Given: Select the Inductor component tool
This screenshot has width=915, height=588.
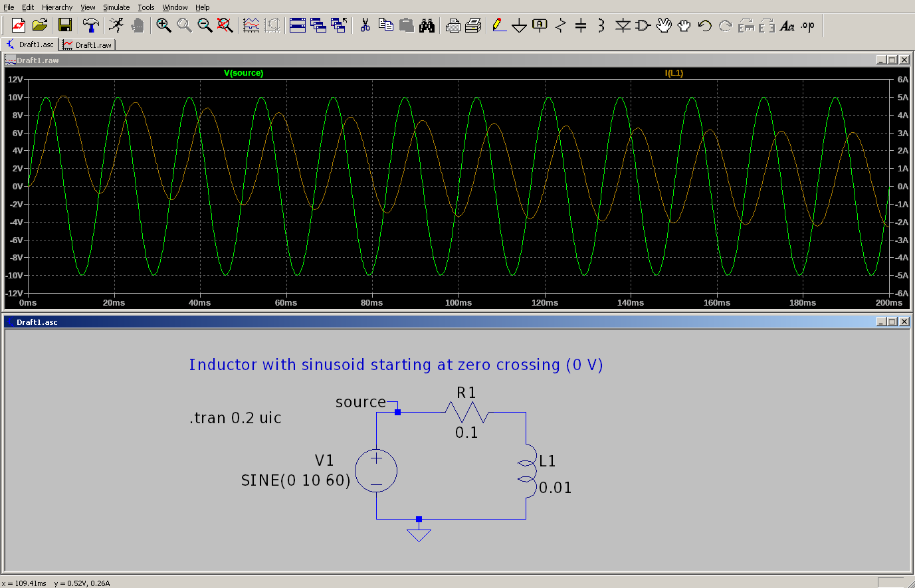Looking at the screenshot, I should point(599,25).
